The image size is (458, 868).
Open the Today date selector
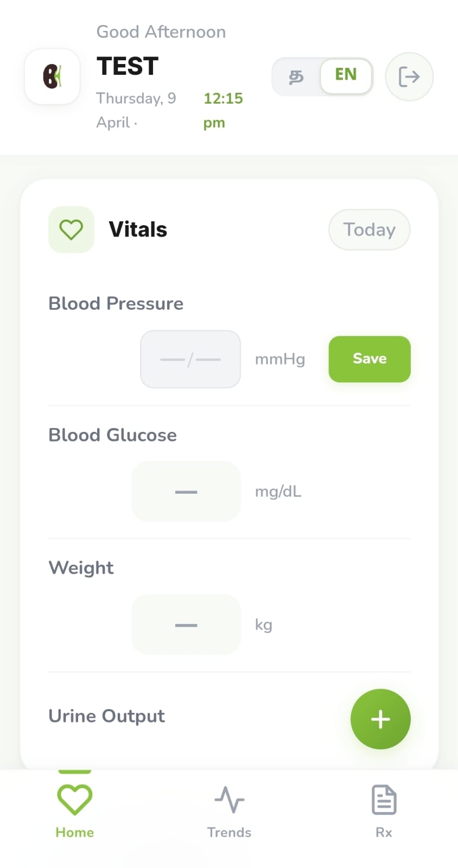(369, 229)
